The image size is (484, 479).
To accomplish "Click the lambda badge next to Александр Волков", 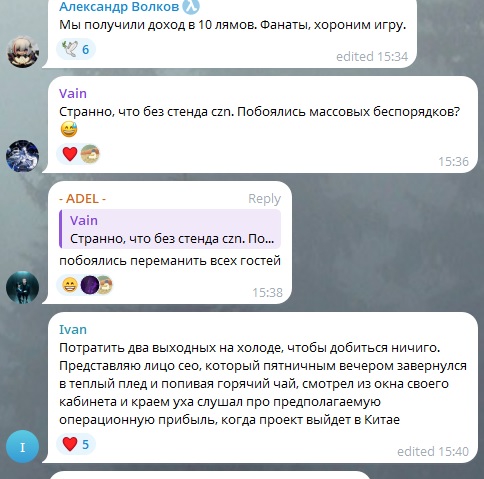I will [191, 6].
